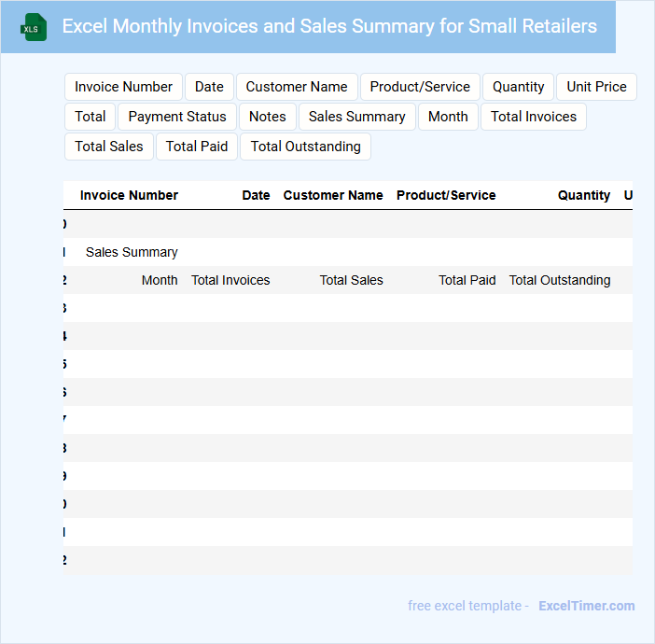Click the green XLS file icon

coord(34,27)
